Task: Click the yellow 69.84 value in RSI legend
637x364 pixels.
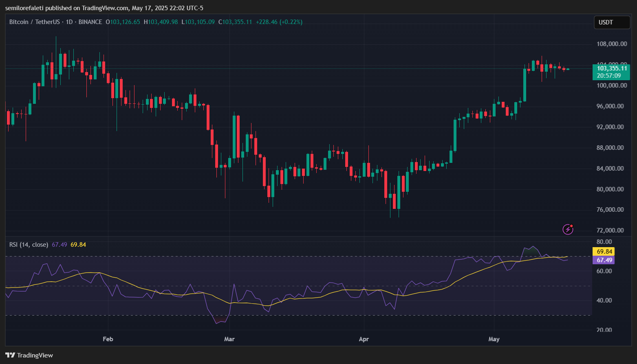Action: (78, 245)
